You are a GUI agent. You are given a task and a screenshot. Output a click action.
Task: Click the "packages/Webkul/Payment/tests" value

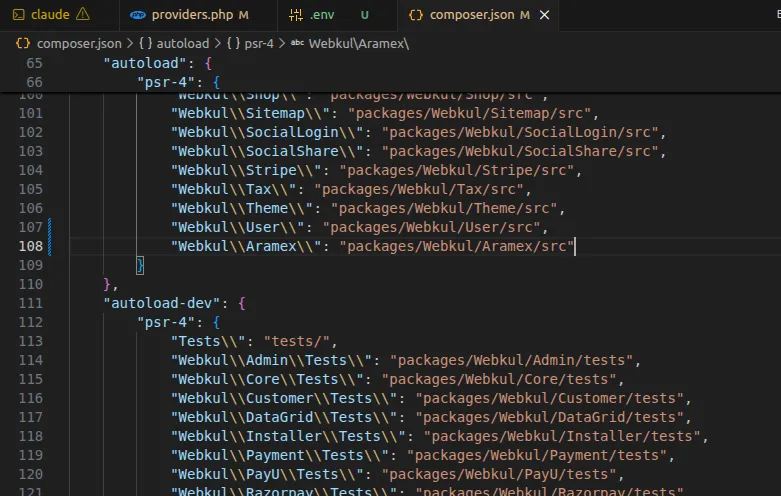[x=537, y=454]
